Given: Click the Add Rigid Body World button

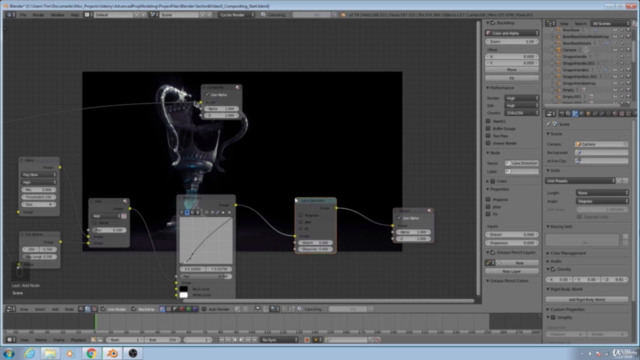Looking at the screenshot, I should (587, 299).
